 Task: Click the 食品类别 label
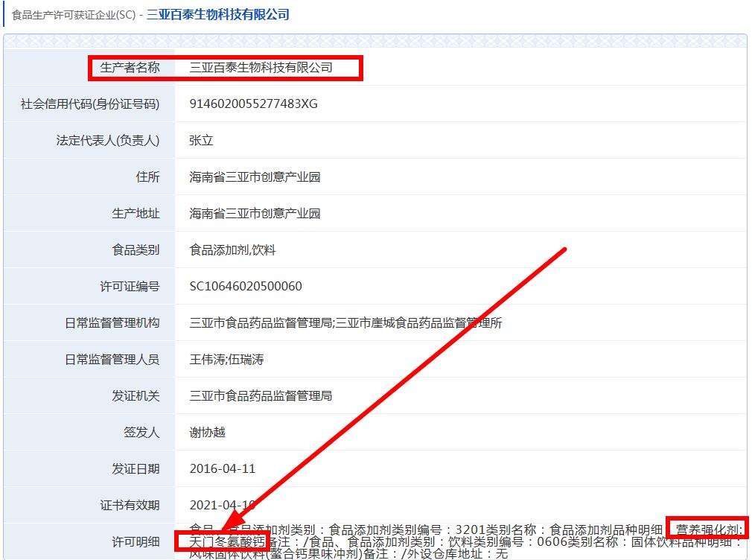coord(136,250)
